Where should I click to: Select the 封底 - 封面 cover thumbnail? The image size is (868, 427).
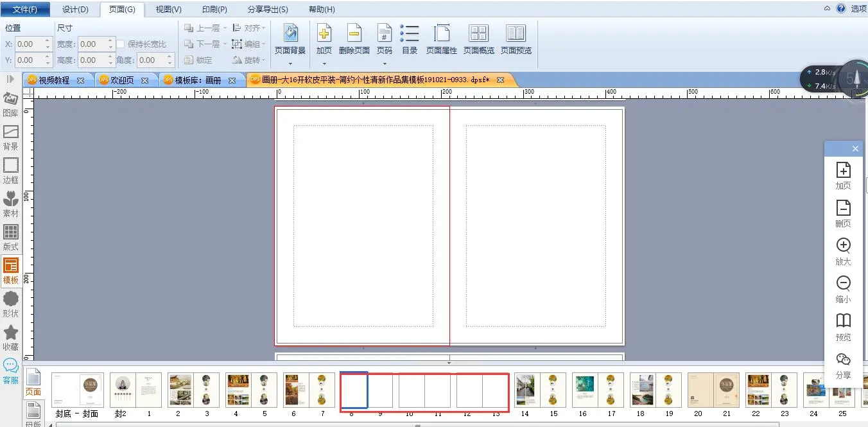[x=77, y=390]
